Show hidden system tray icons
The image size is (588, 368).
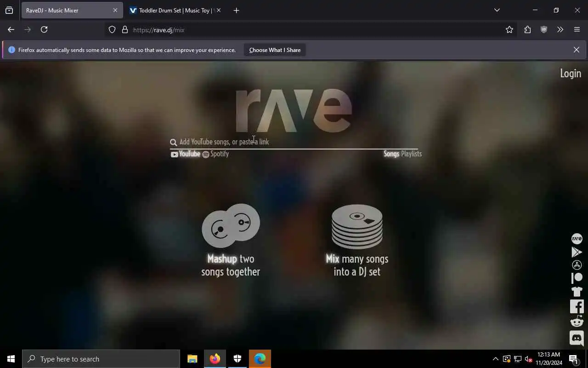click(x=495, y=359)
